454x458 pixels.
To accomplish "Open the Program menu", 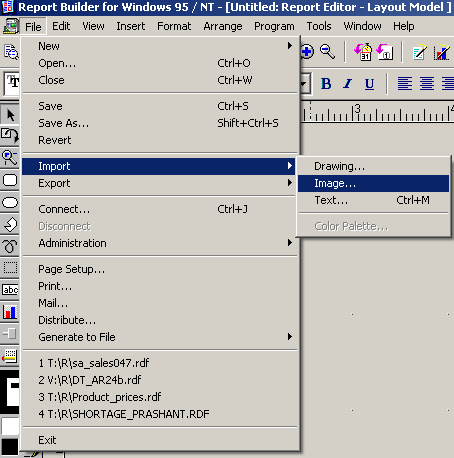I will click(274, 26).
